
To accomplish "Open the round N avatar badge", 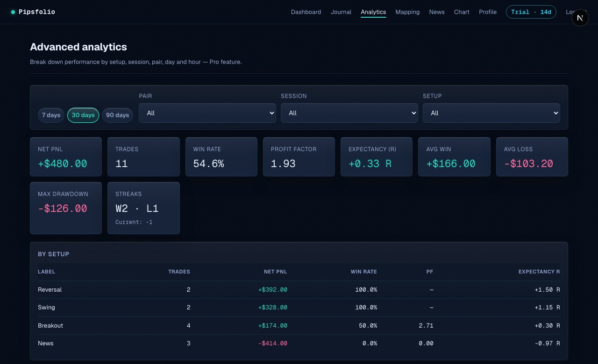I will [x=580, y=18].
